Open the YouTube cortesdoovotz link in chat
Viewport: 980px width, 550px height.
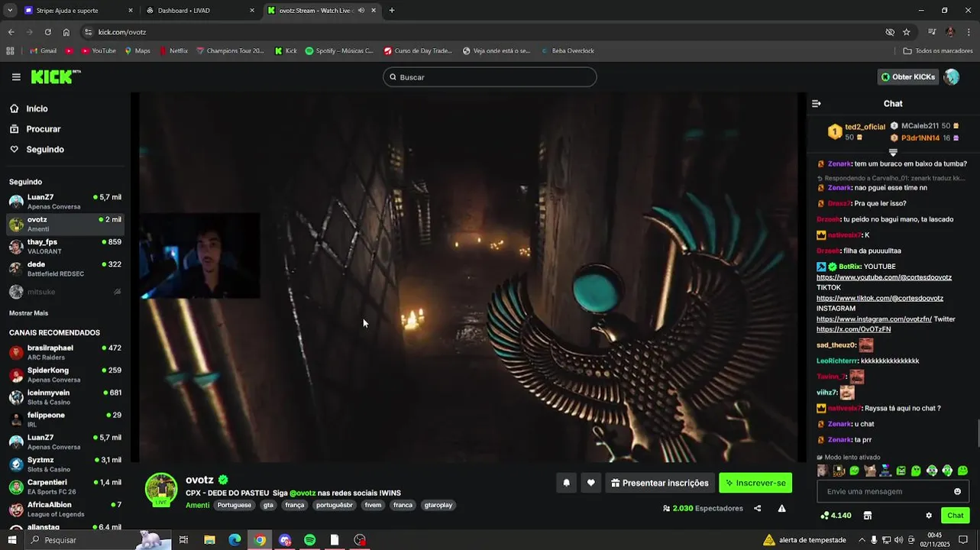point(884,277)
